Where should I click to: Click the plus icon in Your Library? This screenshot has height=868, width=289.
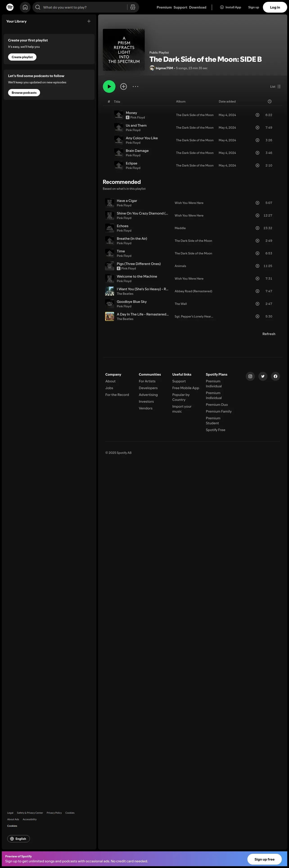(89, 21)
